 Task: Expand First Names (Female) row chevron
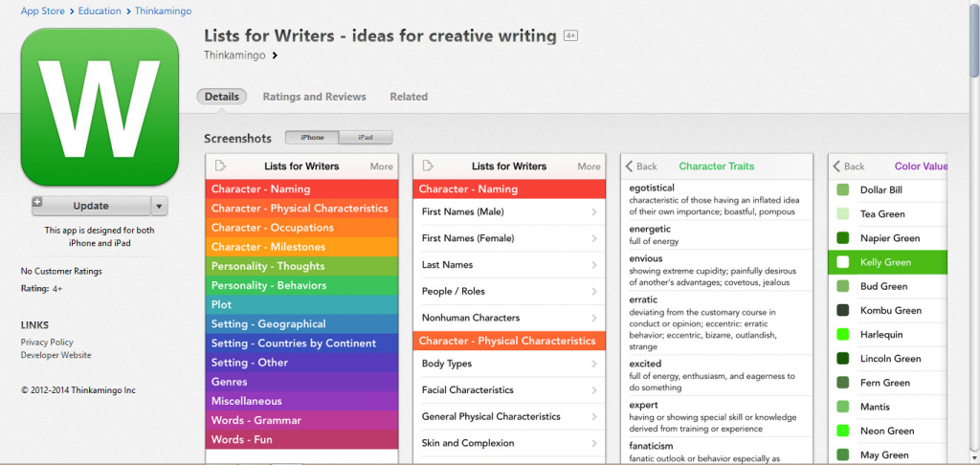593,239
